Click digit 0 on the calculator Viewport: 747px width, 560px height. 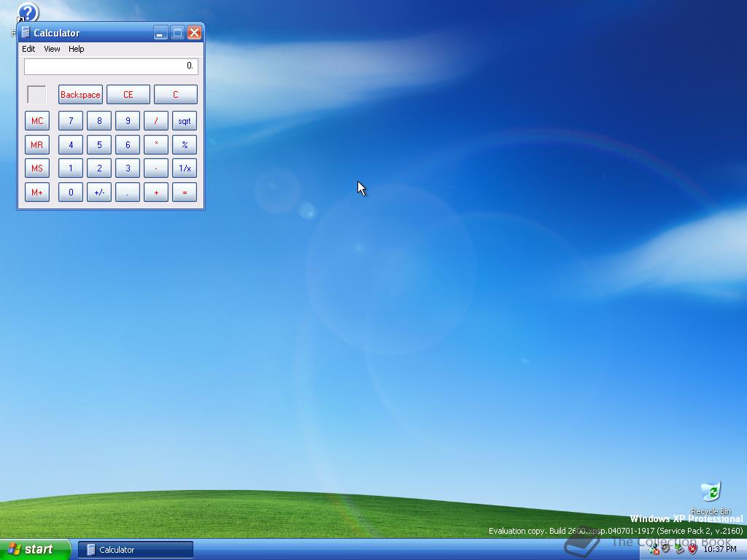coord(71,192)
